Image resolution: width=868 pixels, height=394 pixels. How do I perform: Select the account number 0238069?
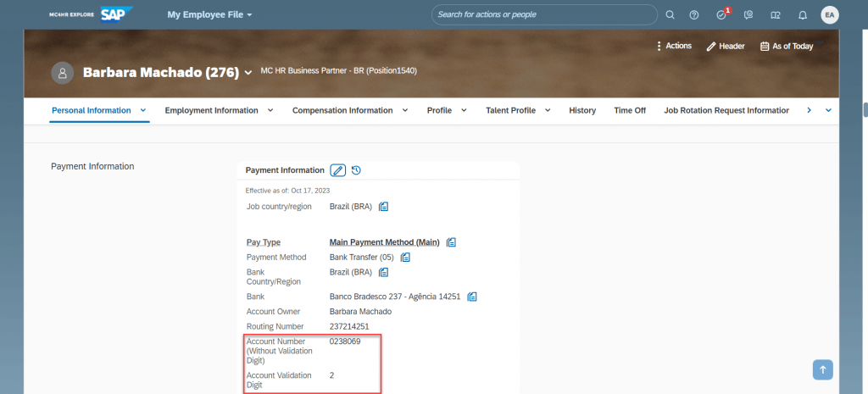click(345, 341)
